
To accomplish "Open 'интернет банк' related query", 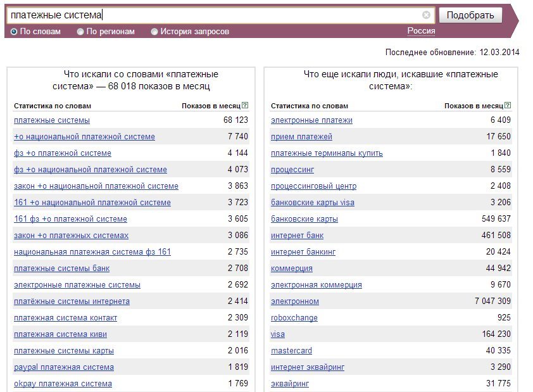I will click(x=297, y=236).
